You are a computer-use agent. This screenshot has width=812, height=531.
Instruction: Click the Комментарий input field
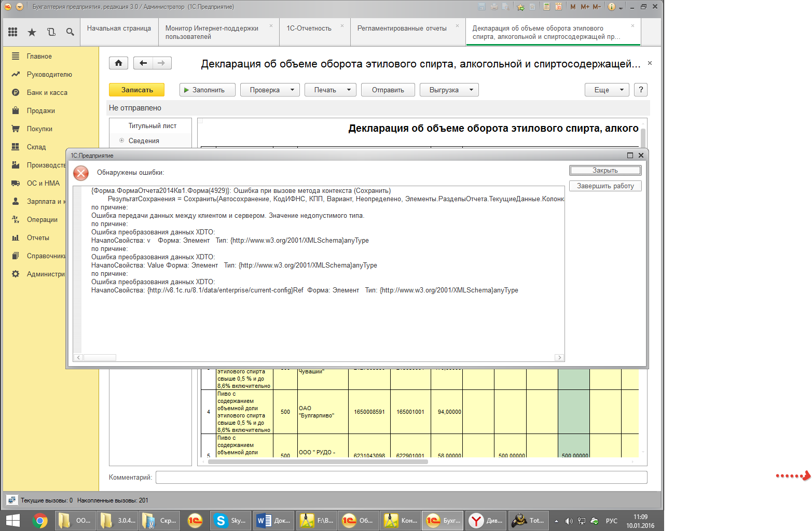point(401,477)
